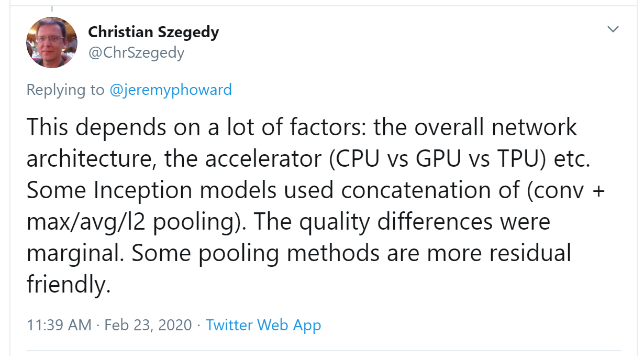Open the tweet's more options chevron
Viewport: 644px width, 356px height.
click(x=613, y=29)
